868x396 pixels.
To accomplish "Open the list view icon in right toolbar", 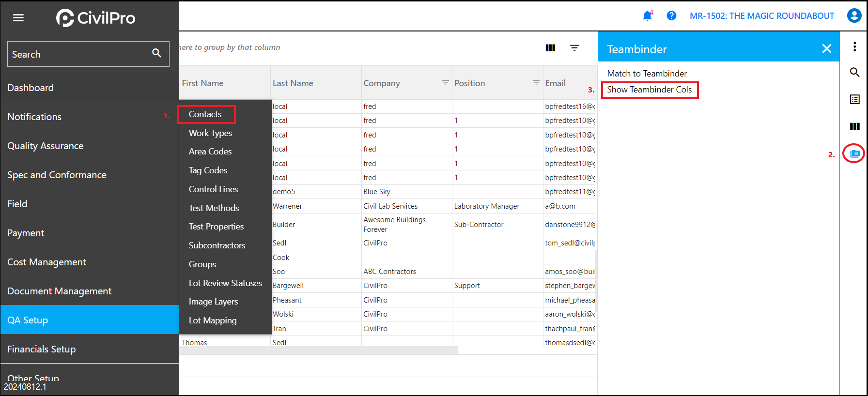I will [854, 99].
